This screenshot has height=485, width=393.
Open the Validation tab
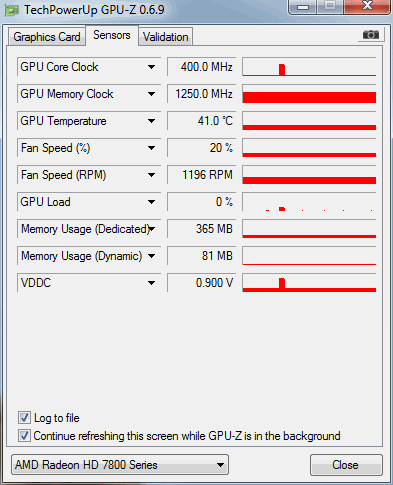pos(166,37)
